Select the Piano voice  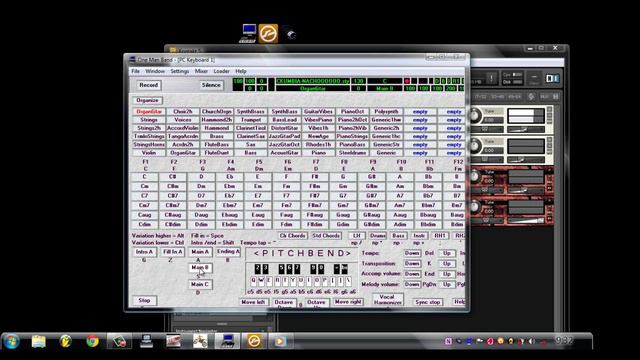318,153
